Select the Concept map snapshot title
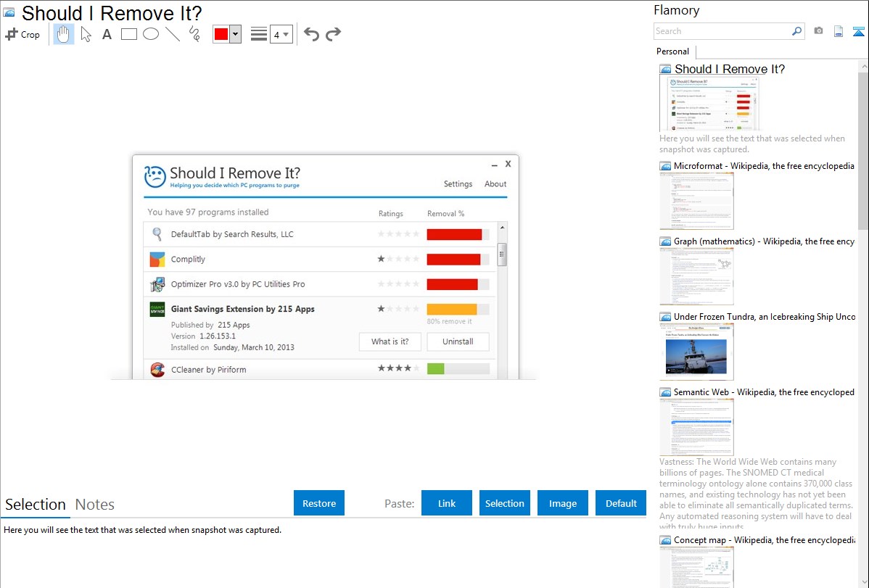 [x=764, y=539]
